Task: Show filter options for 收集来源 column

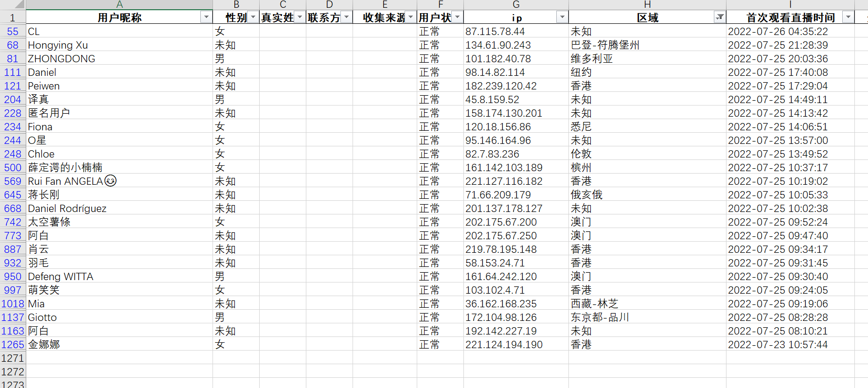Action: pyautogui.click(x=410, y=18)
